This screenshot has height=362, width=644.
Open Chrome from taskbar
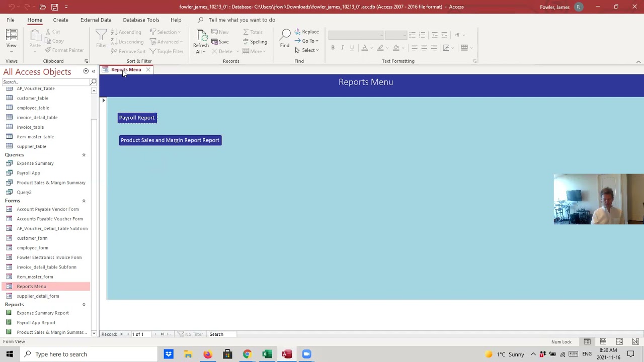[x=247, y=354]
